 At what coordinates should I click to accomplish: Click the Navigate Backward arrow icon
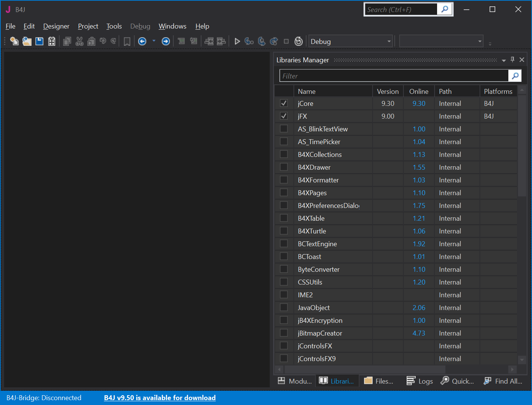pos(142,41)
